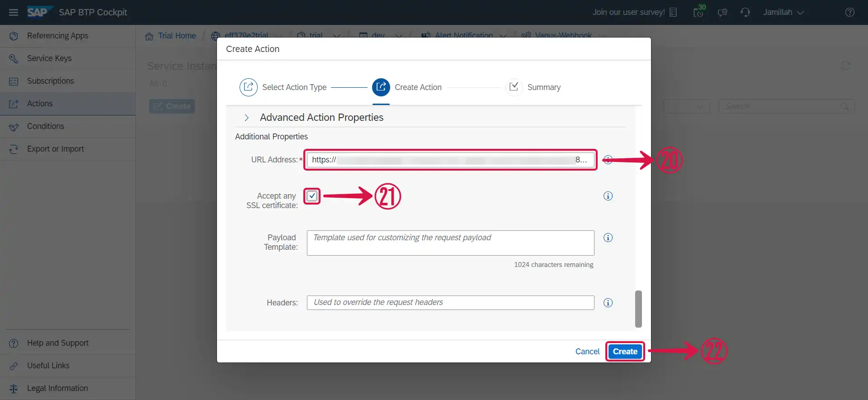Show info for Headers field
The height and width of the screenshot is (400, 868).
[608, 303]
